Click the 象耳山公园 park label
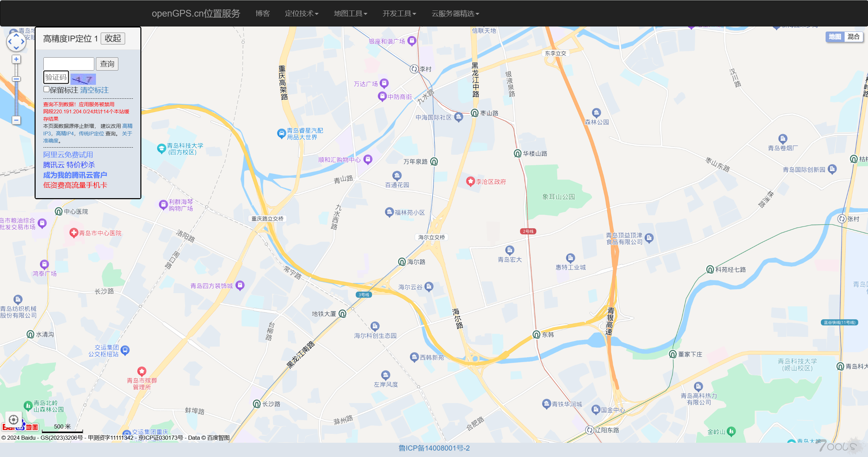 click(558, 197)
